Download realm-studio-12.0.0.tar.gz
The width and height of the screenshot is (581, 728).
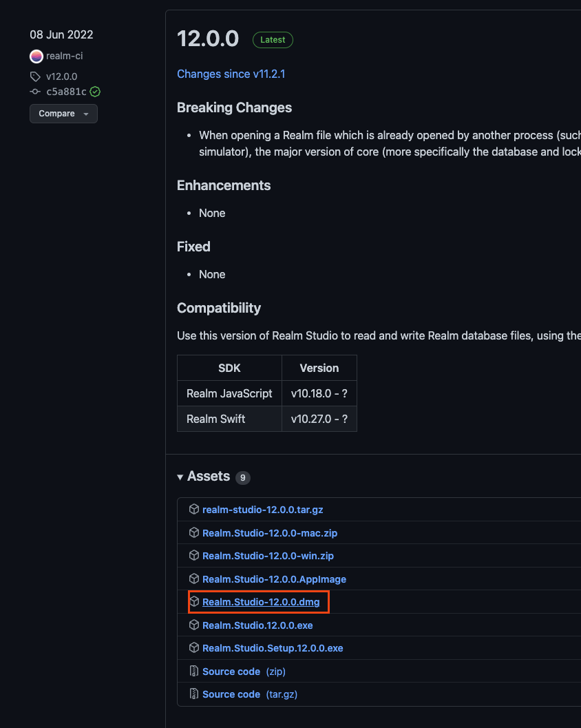[x=263, y=510]
